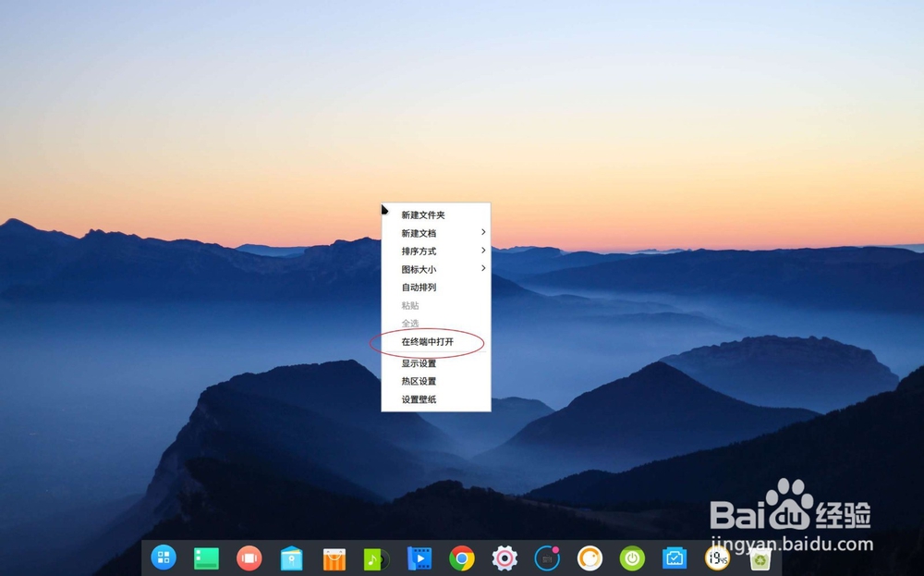924x576 pixels.
Task: Launch Google Chrome from the dock
Action: tap(462, 559)
